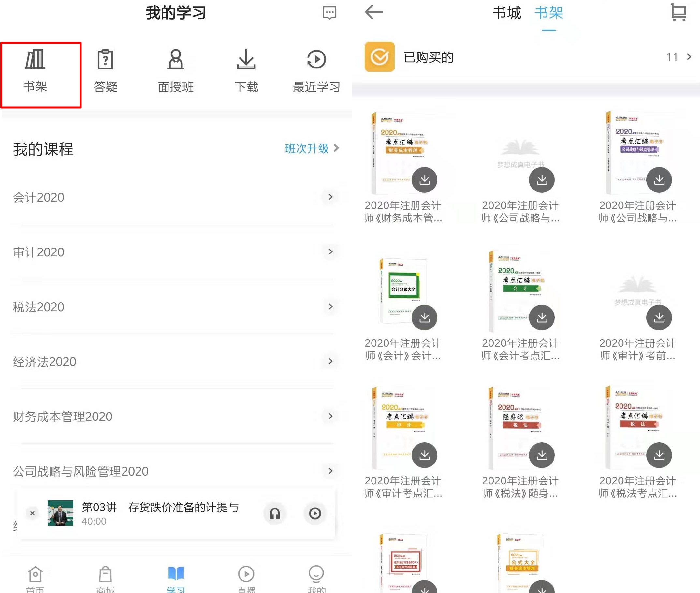The image size is (700, 593).
Task: Switch to the 书城 tab
Action: 506,13
